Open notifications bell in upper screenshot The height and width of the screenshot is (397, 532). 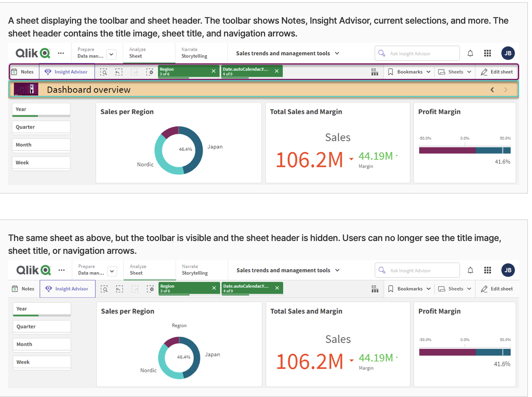pyautogui.click(x=470, y=53)
